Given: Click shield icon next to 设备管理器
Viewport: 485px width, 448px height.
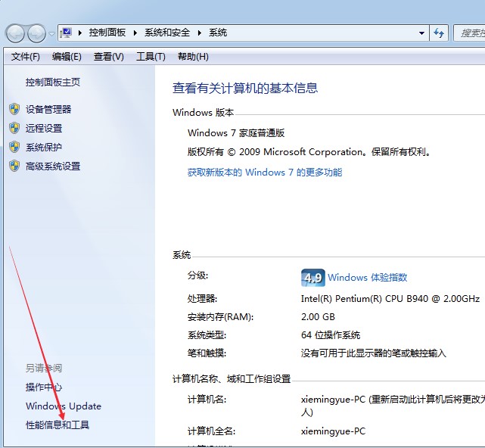Looking at the screenshot, I should [14, 109].
